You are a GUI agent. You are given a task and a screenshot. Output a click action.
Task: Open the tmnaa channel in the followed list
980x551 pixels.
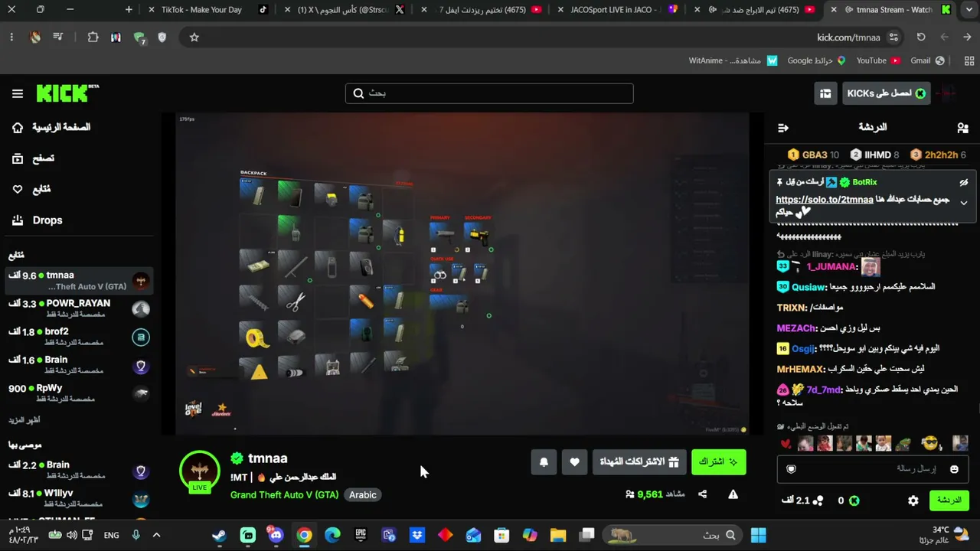point(79,280)
